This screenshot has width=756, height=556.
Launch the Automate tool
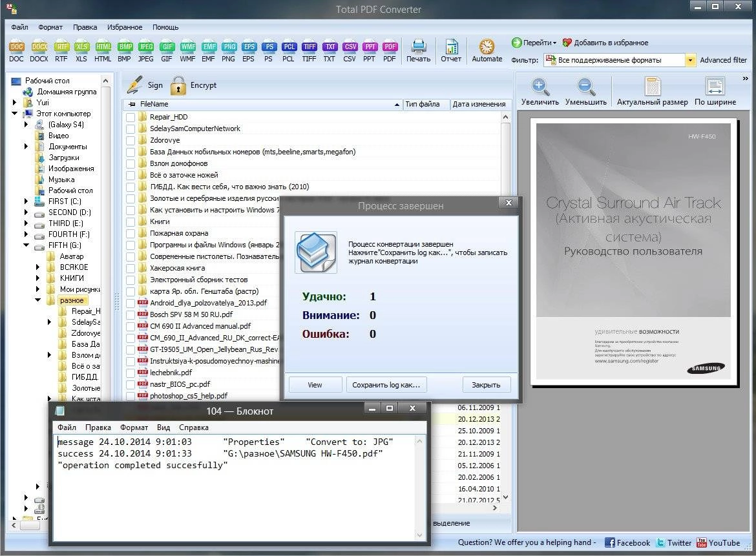pyautogui.click(x=487, y=51)
